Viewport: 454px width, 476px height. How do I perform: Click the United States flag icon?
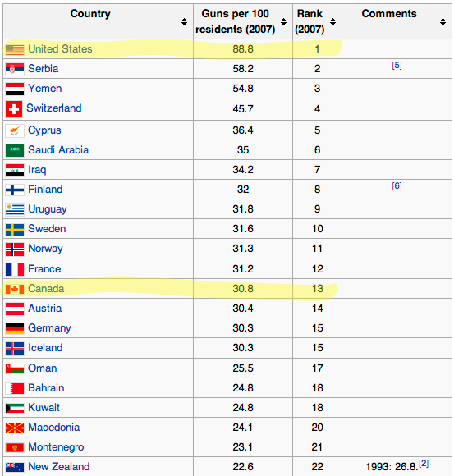[15, 49]
